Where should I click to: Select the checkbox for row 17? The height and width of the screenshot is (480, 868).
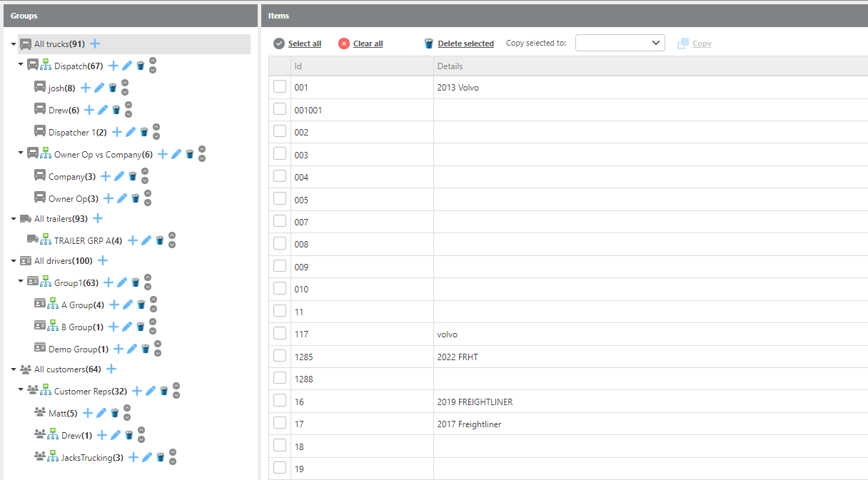pyautogui.click(x=280, y=424)
